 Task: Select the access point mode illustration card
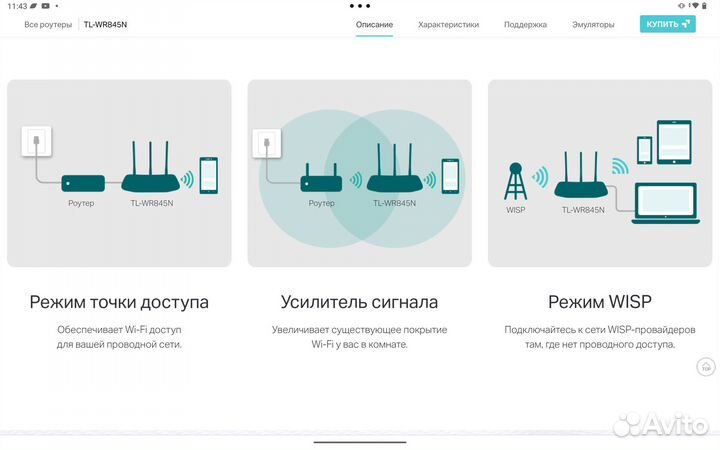(119, 173)
